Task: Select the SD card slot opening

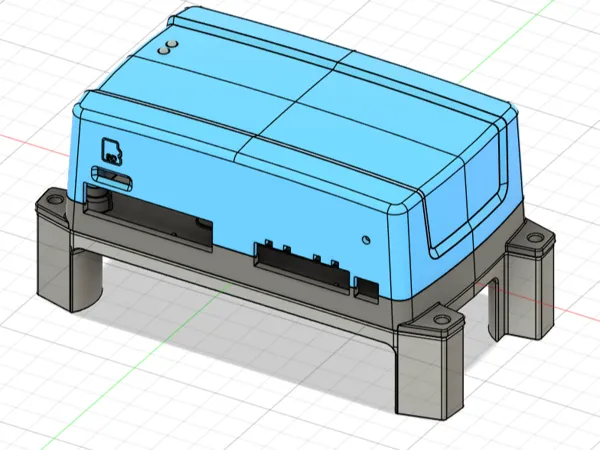Action: (x=112, y=178)
